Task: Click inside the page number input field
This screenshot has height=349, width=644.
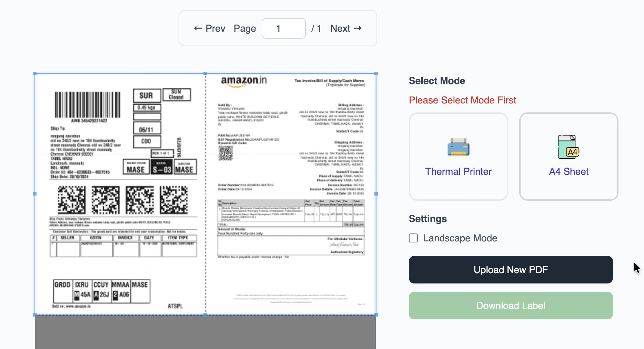Action: pyautogui.click(x=283, y=28)
